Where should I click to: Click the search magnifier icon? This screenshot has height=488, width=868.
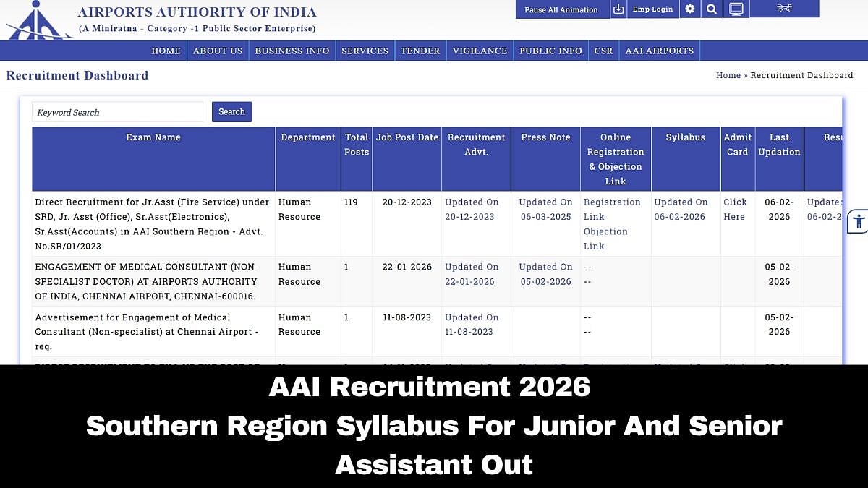[x=712, y=9]
